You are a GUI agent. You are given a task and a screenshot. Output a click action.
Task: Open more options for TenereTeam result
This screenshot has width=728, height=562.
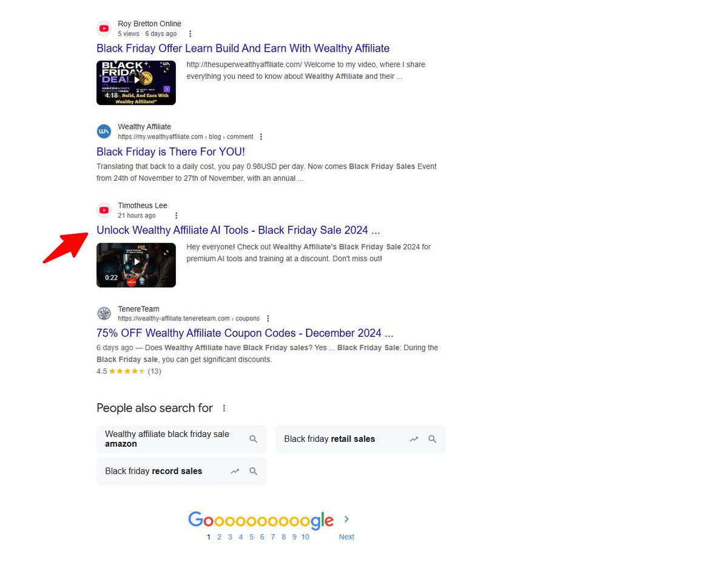pos(268,319)
